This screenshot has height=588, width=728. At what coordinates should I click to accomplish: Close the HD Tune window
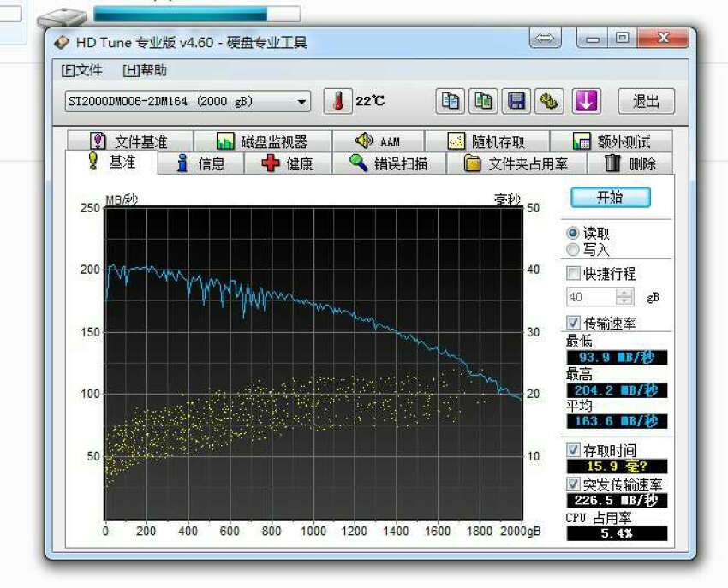663,38
